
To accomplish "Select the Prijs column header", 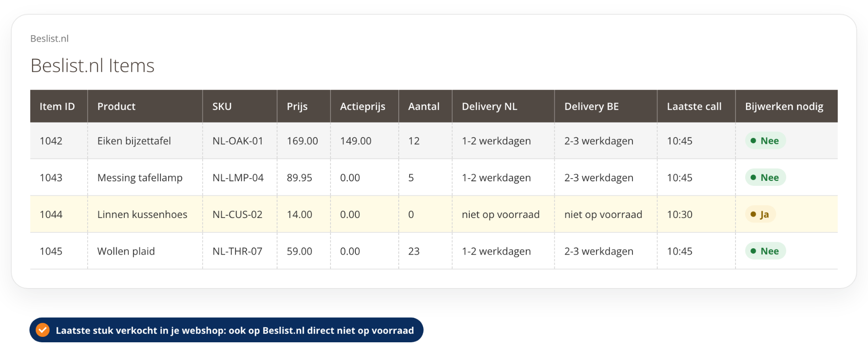I will [304, 106].
